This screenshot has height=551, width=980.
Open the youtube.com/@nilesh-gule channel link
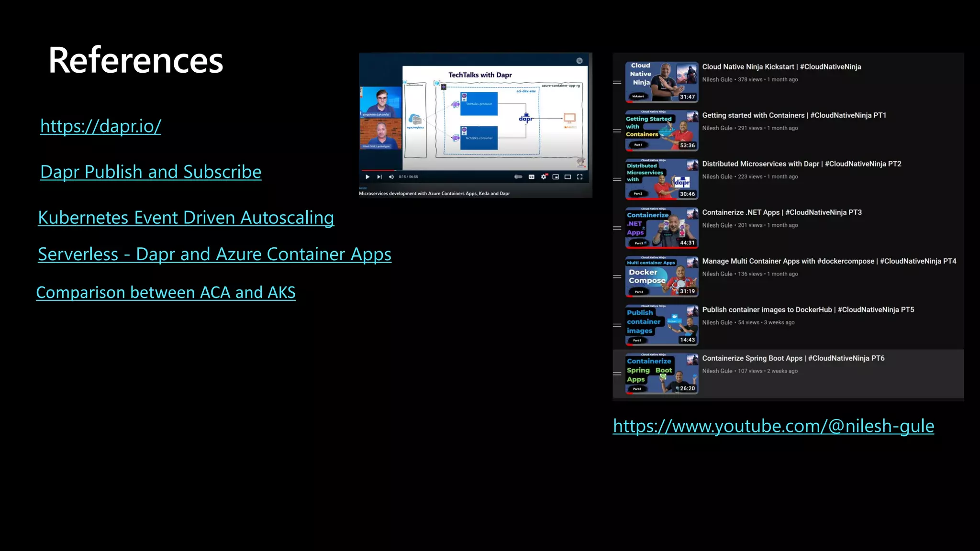[x=773, y=426]
